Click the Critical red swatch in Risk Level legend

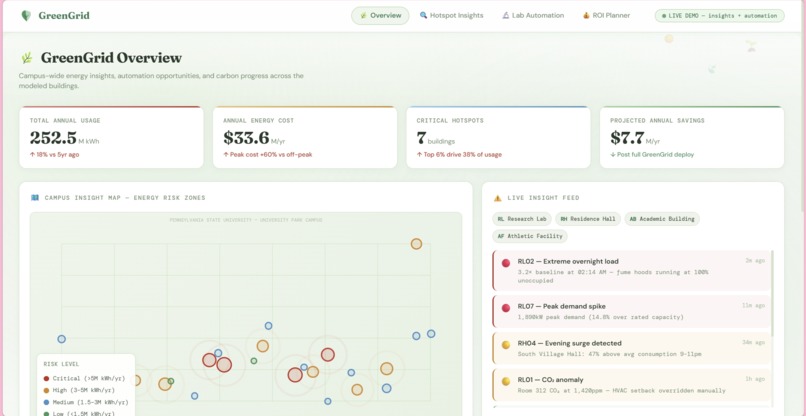47,378
